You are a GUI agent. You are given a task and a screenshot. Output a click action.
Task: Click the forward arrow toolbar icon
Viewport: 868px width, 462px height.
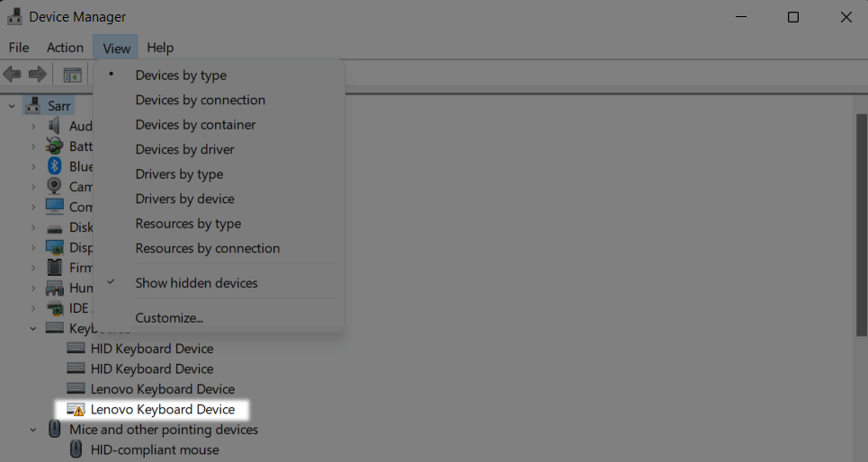tap(38, 75)
